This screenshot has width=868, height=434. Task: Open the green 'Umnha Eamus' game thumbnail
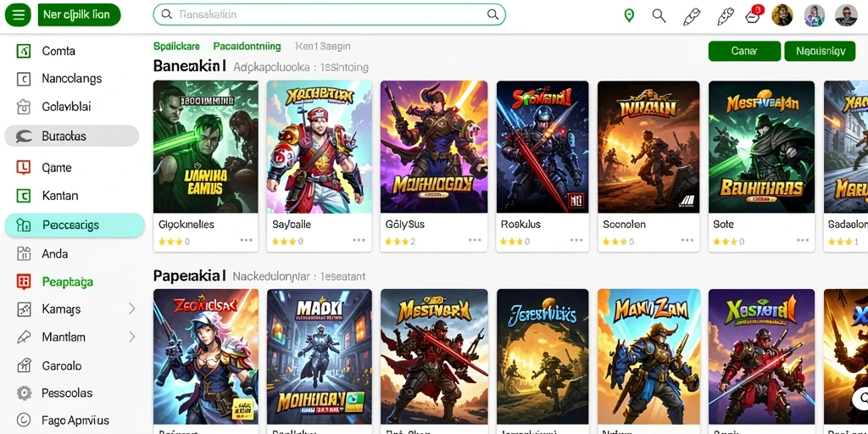(205, 147)
